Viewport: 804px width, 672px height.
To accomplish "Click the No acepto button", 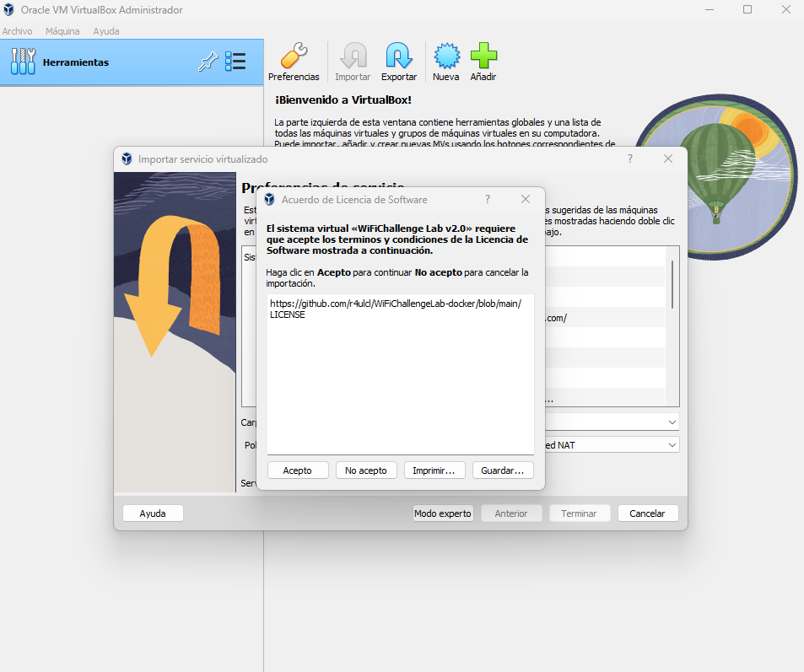I will coord(366,470).
